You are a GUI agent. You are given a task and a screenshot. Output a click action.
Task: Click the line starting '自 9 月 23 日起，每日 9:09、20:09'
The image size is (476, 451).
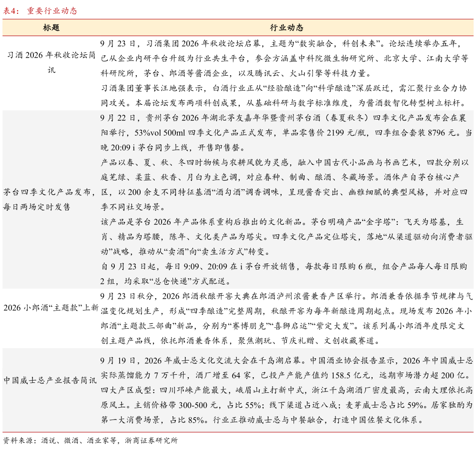284,267
